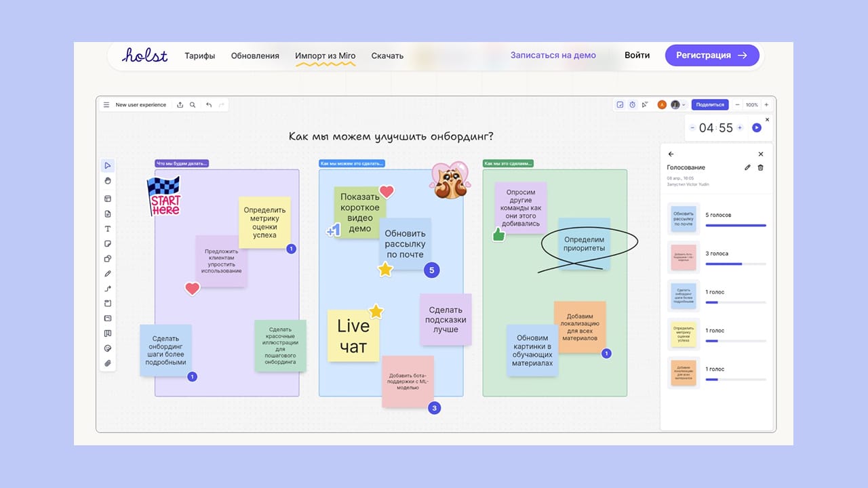This screenshot has width=868, height=488.
Task: Edit the Голосование title with pencil icon
Action: point(747,167)
